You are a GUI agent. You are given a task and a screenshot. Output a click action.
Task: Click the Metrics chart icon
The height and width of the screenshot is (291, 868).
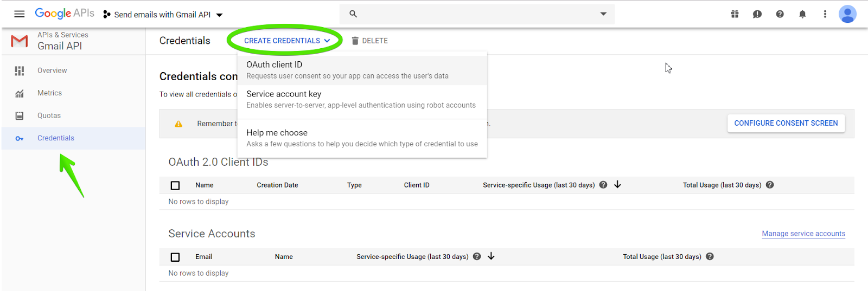pyautogui.click(x=20, y=93)
